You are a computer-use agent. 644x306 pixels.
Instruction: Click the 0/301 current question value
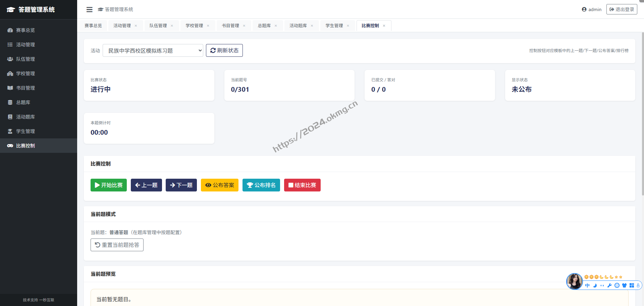click(x=240, y=89)
